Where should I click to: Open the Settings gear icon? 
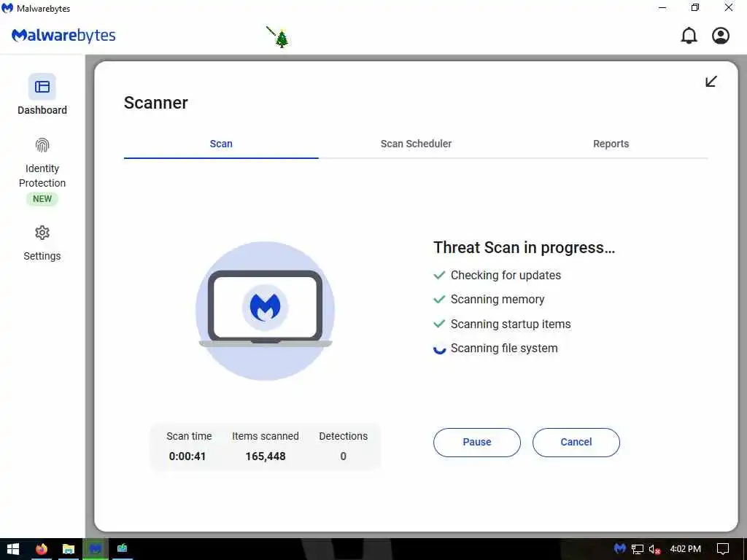(42, 233)
